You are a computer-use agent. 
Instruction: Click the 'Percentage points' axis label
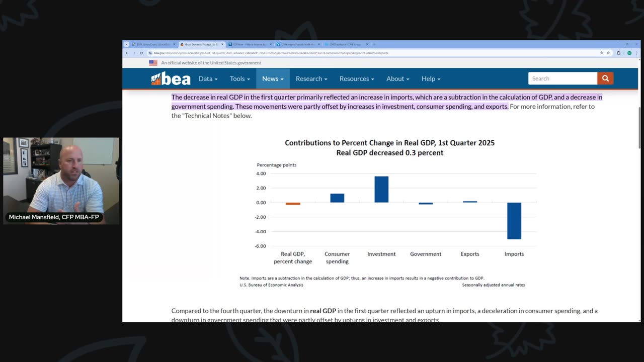click(277, 165)
